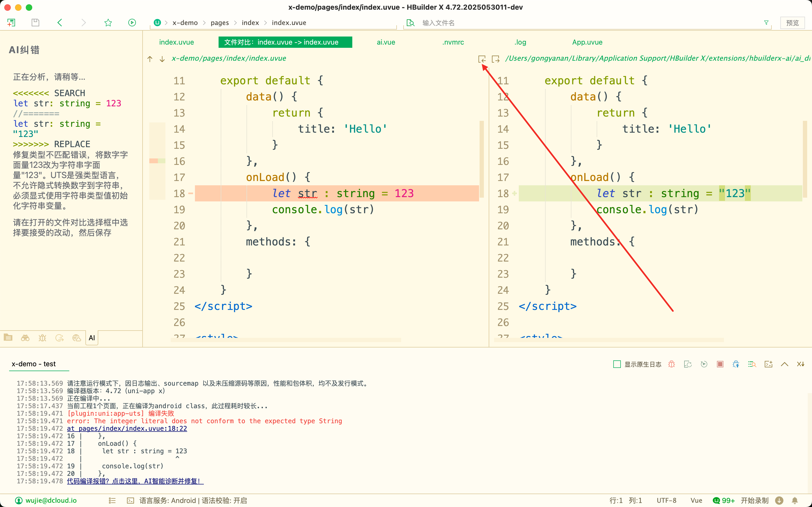Open the sync arrows panel icon
The image size is (812, 507).
pyautogui.click(x=59, y=338)
